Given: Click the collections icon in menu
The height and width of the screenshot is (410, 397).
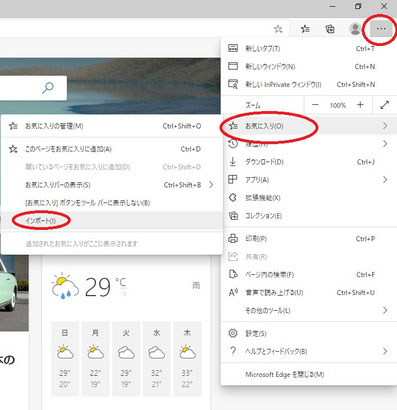Looking at the screenshot, I should tap(233, 216).
